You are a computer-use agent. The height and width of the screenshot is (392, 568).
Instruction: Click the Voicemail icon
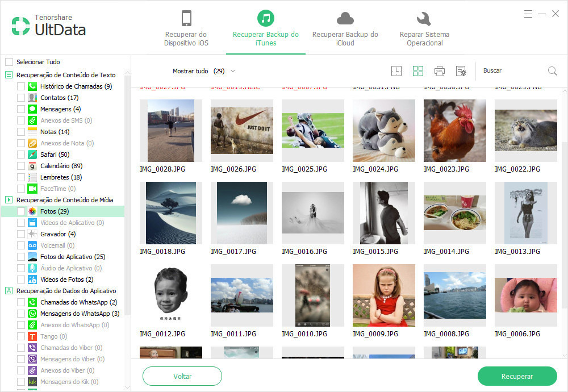coord(32,245)
